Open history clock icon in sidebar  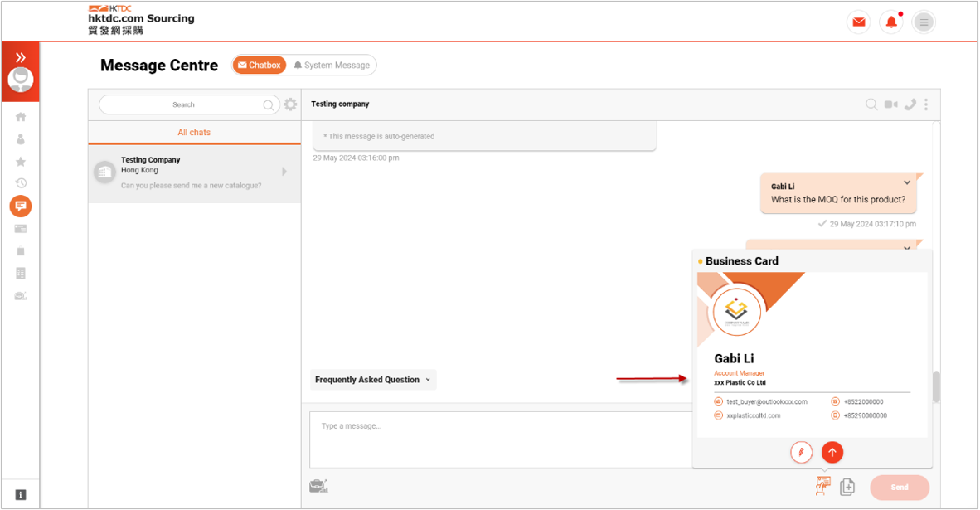tap(21, 183)
